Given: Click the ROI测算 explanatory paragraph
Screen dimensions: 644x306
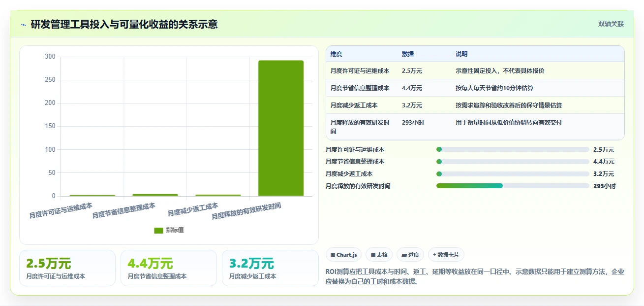Looking at the screenshot, I should point(475,276).
